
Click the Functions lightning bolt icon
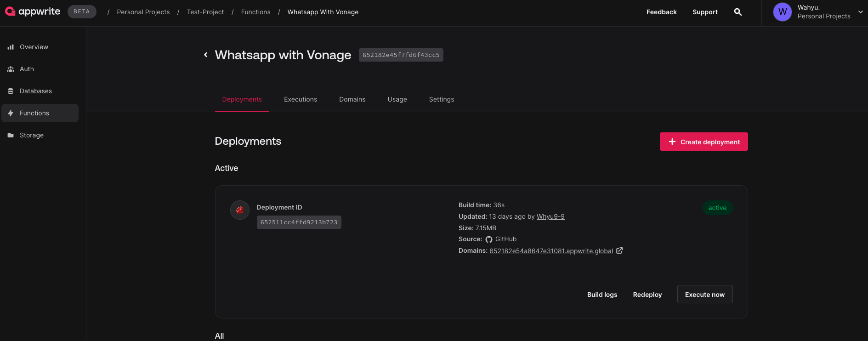[x=11, y=113]
